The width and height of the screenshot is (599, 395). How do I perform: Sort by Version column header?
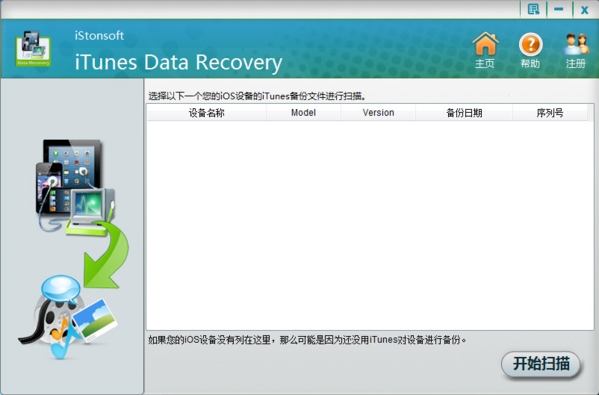coord(378,113)
